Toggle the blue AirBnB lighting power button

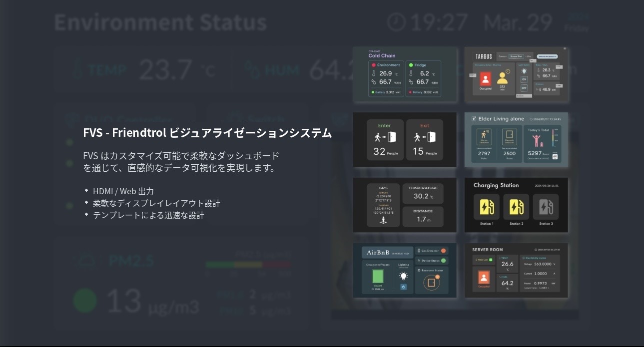[404, 287]
